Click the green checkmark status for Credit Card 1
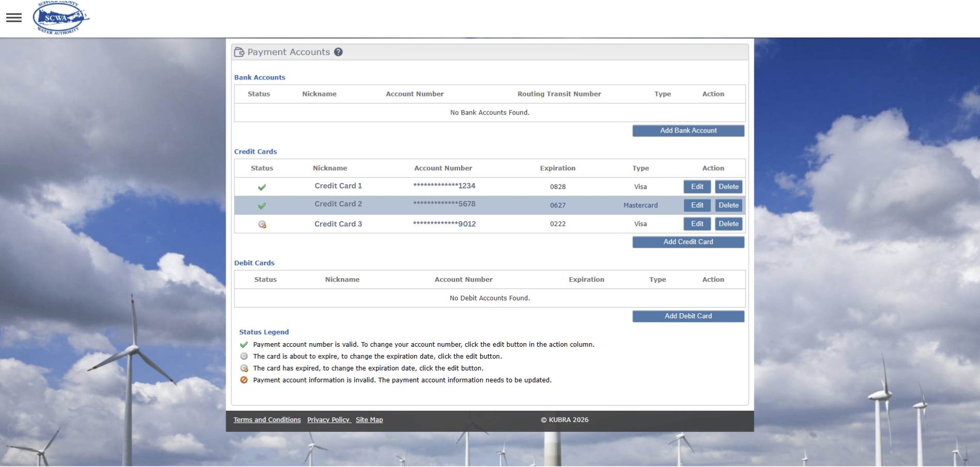 262,187
